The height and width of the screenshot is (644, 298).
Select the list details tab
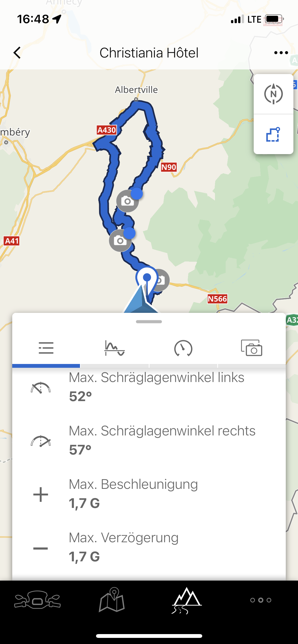coord(46,348)
